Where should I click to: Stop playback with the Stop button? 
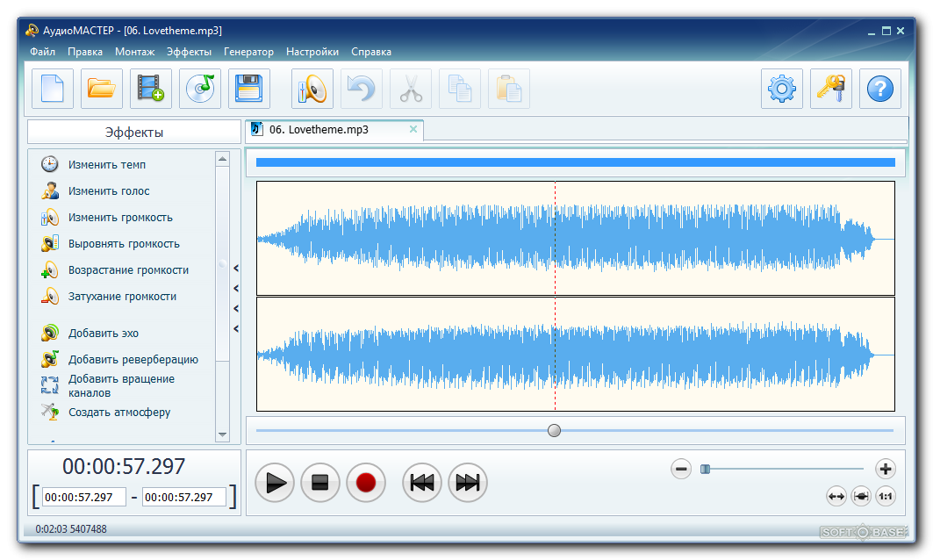click(320, 483)
